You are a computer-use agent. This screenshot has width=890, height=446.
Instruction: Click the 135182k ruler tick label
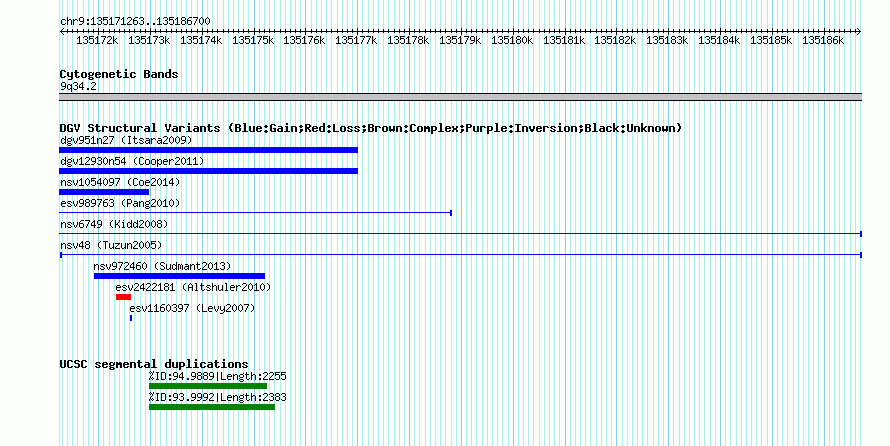pos(615,40)
